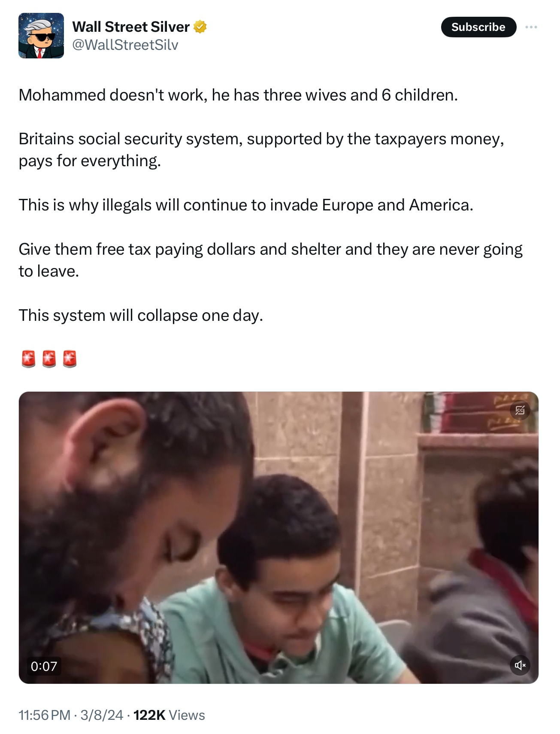Image resolution: width=560 pixels, height=734 pixels.
Task: Click the first siren emoji
Action: click(x=28, y=359)
